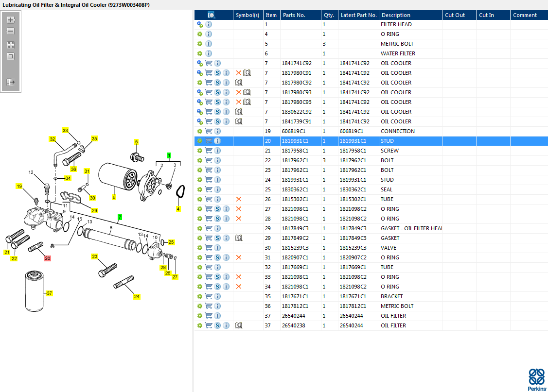Click yellow callout 19 in the diagram
Viewport: 548px width, 392px height.
19,186
